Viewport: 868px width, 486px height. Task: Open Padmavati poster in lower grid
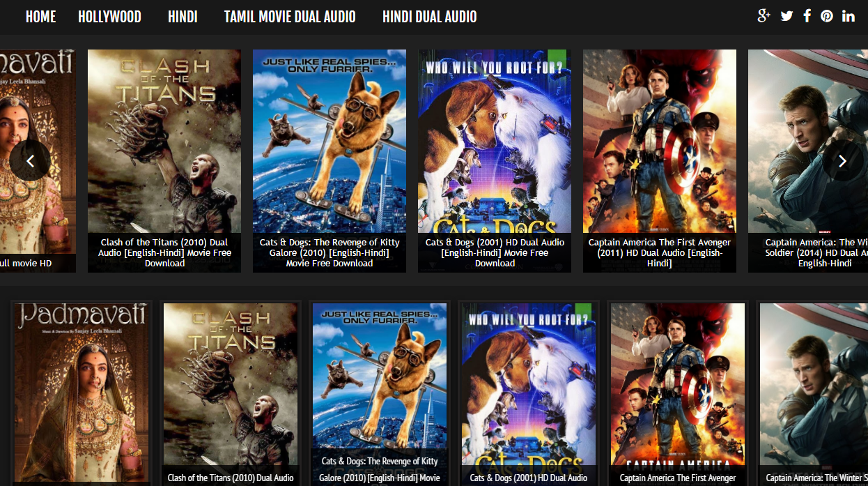pyautogui.click(x=82, y=394)
